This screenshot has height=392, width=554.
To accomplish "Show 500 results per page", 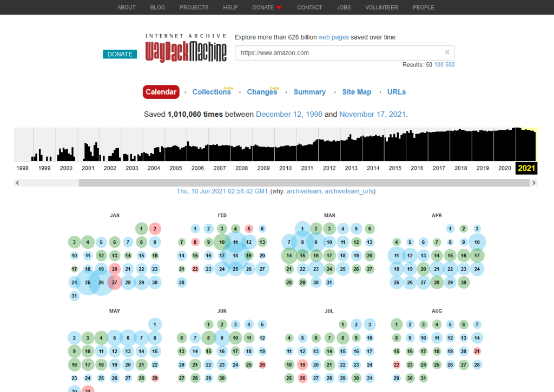I will click(450, 65).
